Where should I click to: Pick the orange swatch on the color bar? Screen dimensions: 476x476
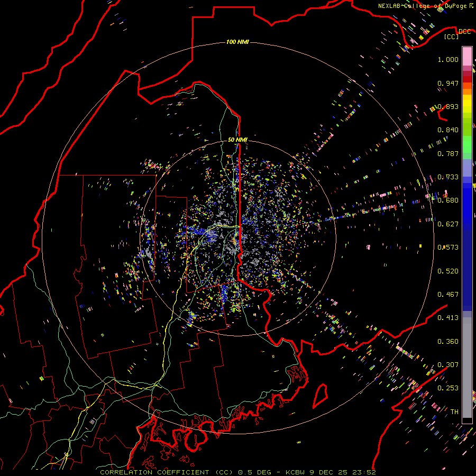pyautogui.click(x=467, y=91)
